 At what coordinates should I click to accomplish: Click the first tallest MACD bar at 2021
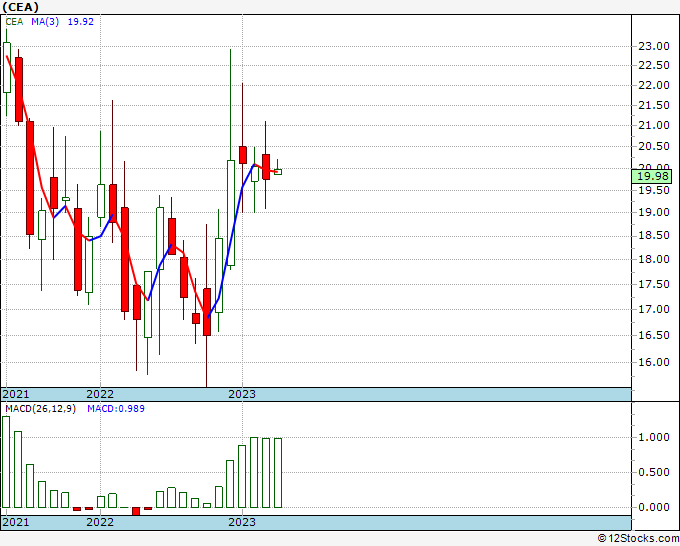tap(6, 462)
